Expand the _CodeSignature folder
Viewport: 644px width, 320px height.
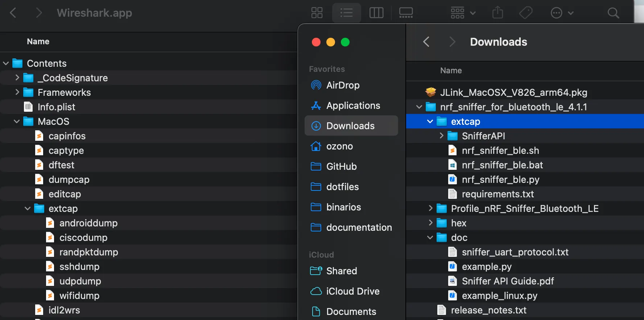point(17,78)
